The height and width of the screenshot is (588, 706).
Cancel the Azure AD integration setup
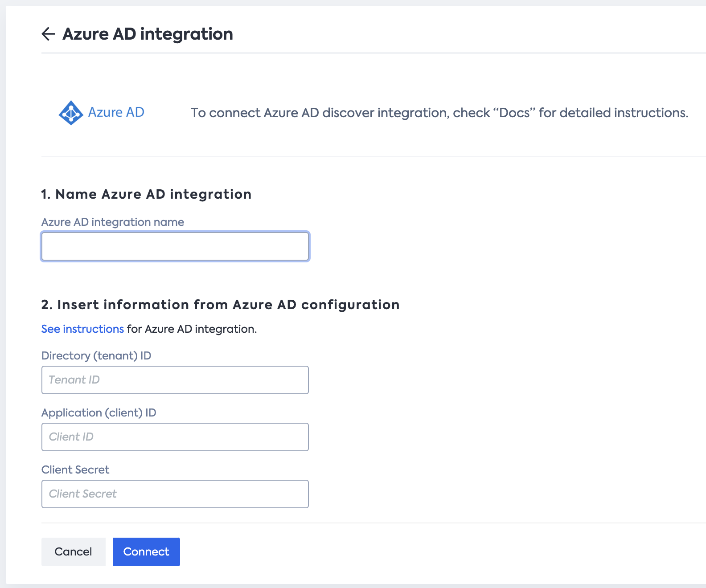click(x=74, y=552)
